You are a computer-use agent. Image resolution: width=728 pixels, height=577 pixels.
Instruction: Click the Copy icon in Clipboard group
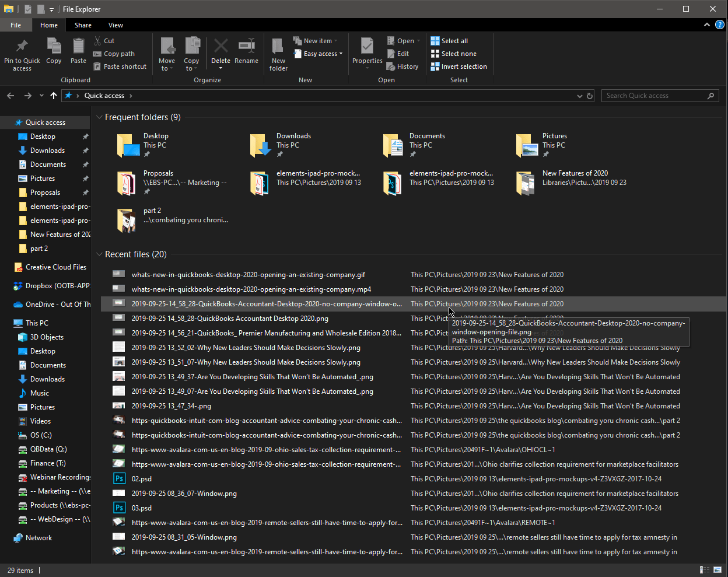[54, 46]
